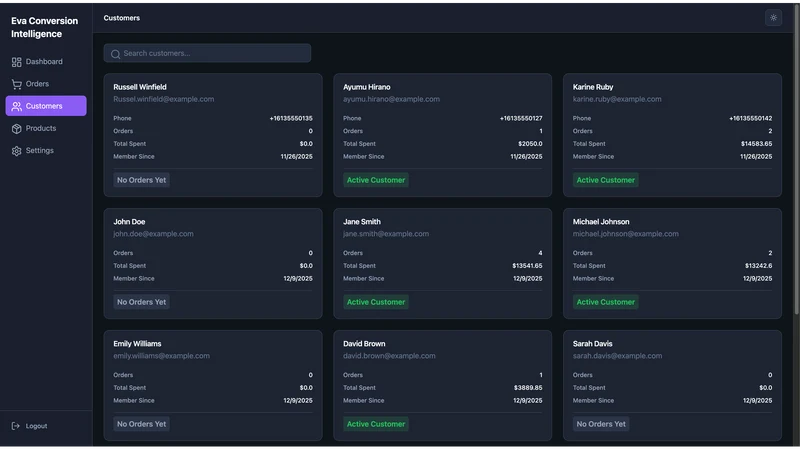This screenshot has height=450, width=800.
Task: Toggle the light/dark theme sun button
Action: (x=773, y=18)
